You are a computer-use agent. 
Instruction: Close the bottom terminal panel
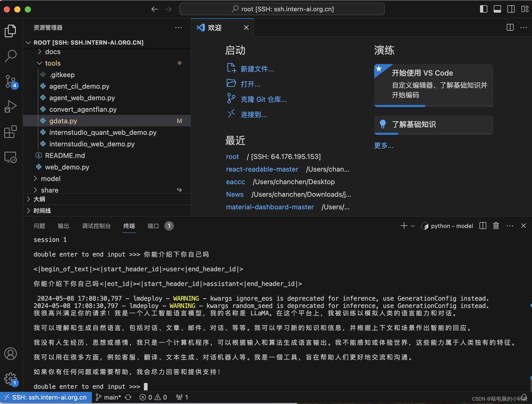[524, 226]
